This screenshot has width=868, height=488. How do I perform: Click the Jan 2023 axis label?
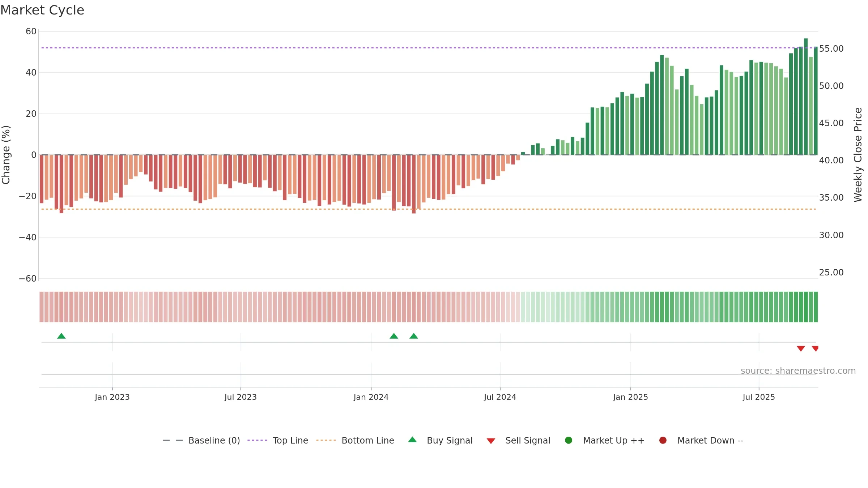112,397
